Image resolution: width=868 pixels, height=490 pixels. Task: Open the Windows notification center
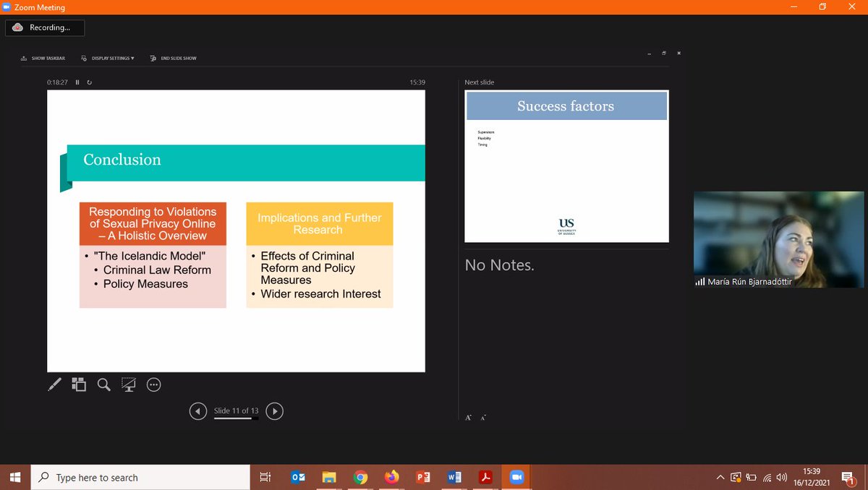(x=848, y=477)
